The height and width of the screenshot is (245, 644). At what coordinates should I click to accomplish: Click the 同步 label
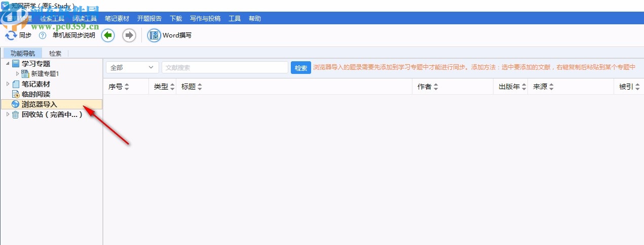click(25, 35)
